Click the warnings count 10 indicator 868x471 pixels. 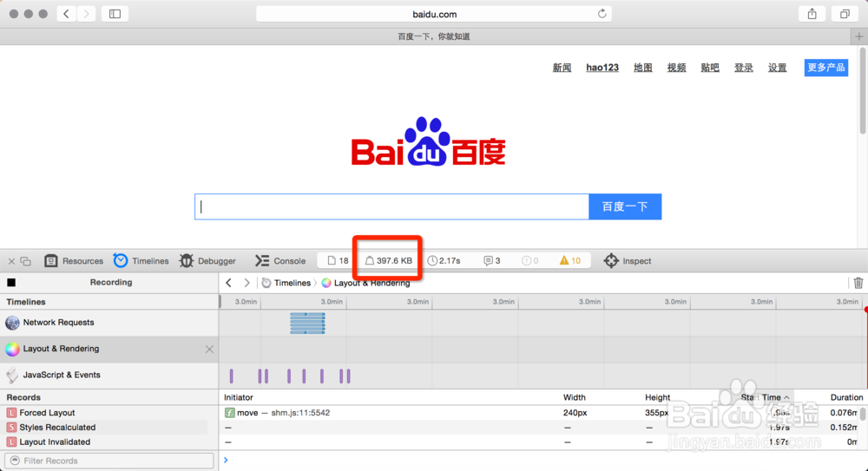(x=569, y=261)
